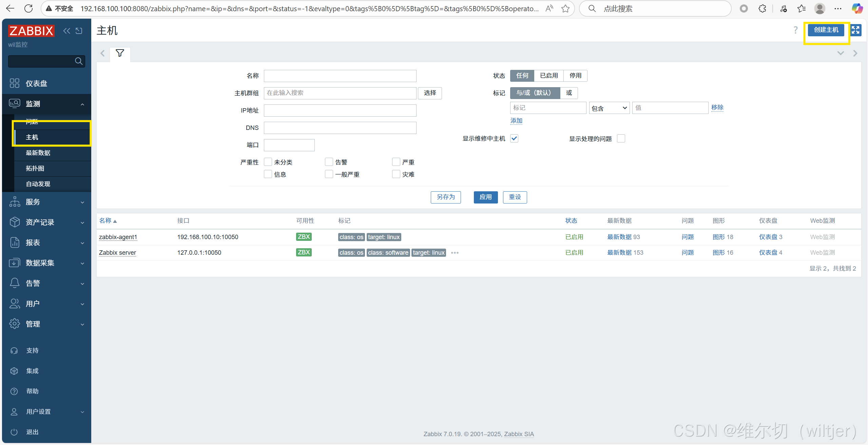
Task: Open the 包含 tag operator dropdown
Action: point(609,108)
